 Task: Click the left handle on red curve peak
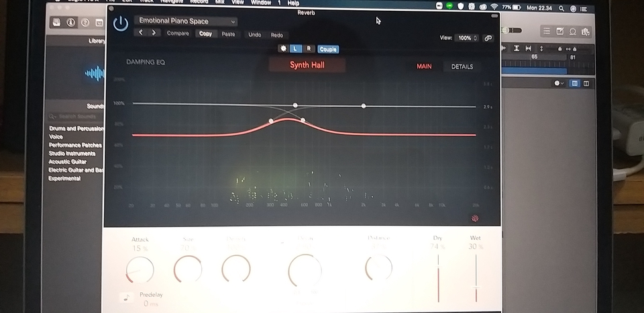coord(270,121)
